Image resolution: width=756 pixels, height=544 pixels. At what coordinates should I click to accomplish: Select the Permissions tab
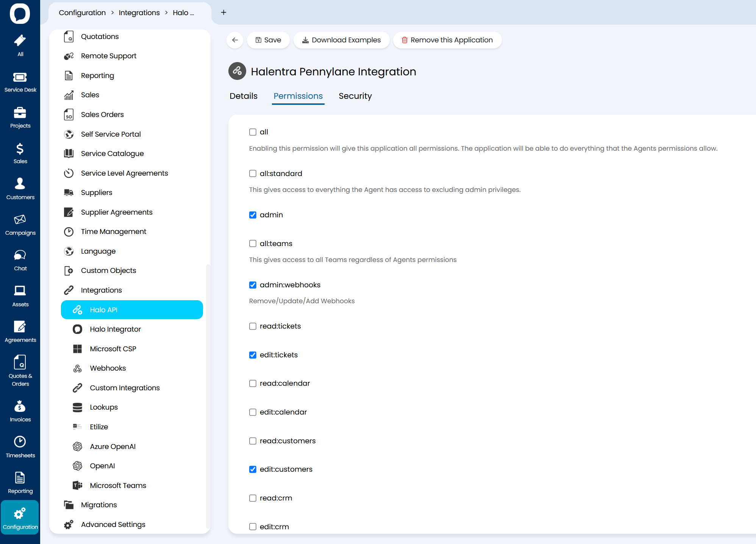click(298, 96)
